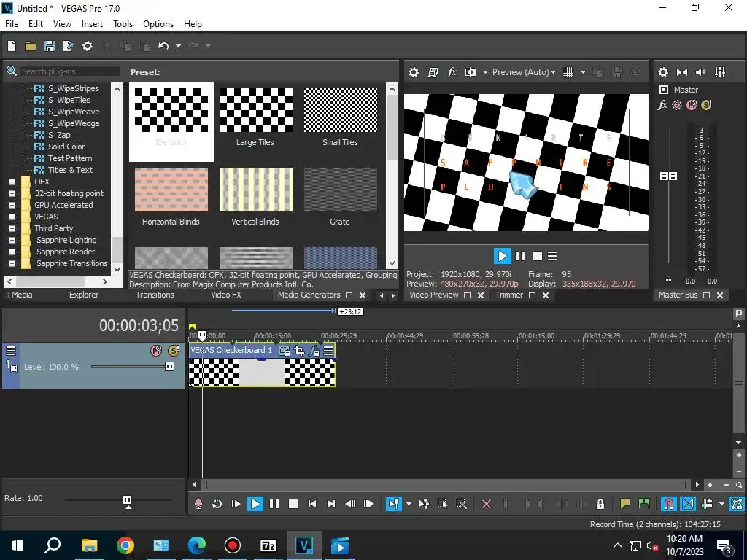The width and height of the screenshot is (747, 560).
Task: Toggle preview on external monitor
Action: [433, 72]
